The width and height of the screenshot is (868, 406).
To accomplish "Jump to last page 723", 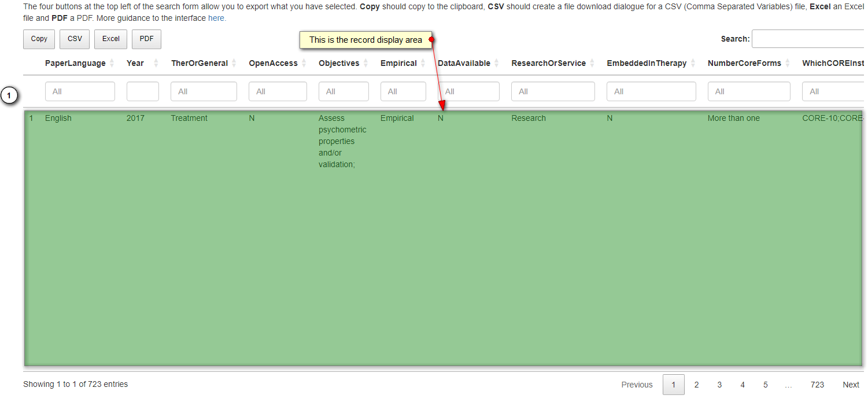I will 817,385.
